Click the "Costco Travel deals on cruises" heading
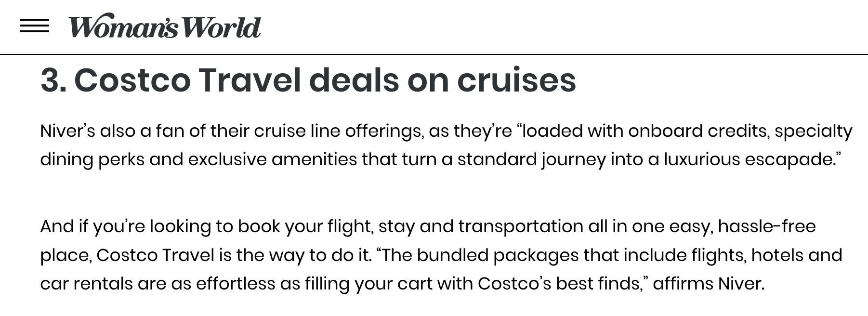 308,80
